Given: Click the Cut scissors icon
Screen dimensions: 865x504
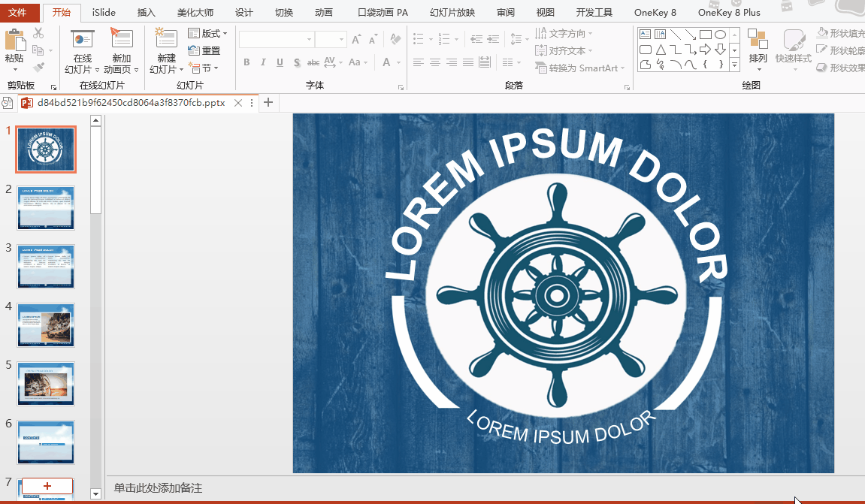Looking at the screenshot, I should [38, 33].
